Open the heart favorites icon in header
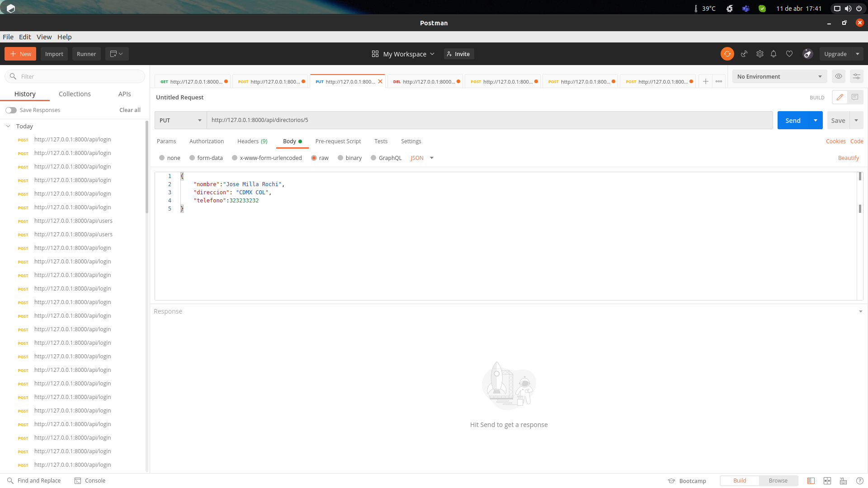 click(789, 54)
